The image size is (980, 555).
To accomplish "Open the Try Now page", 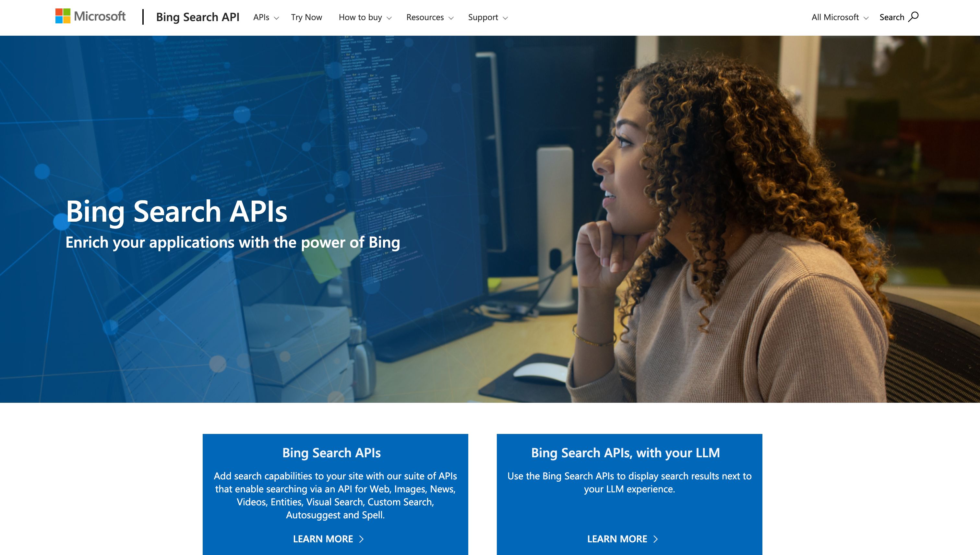I will [x=306, y=18].
